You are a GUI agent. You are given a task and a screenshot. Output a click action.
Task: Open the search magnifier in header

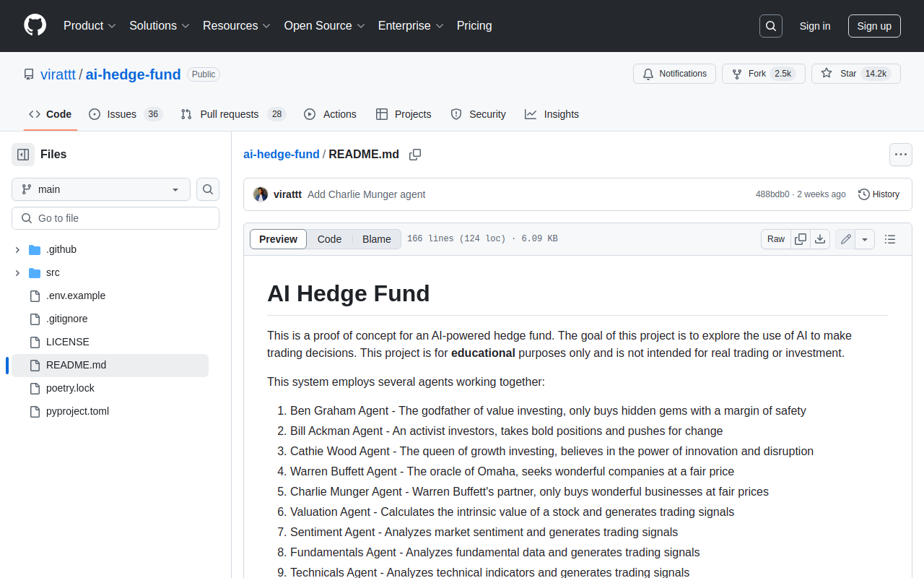[x=771, y=26]
